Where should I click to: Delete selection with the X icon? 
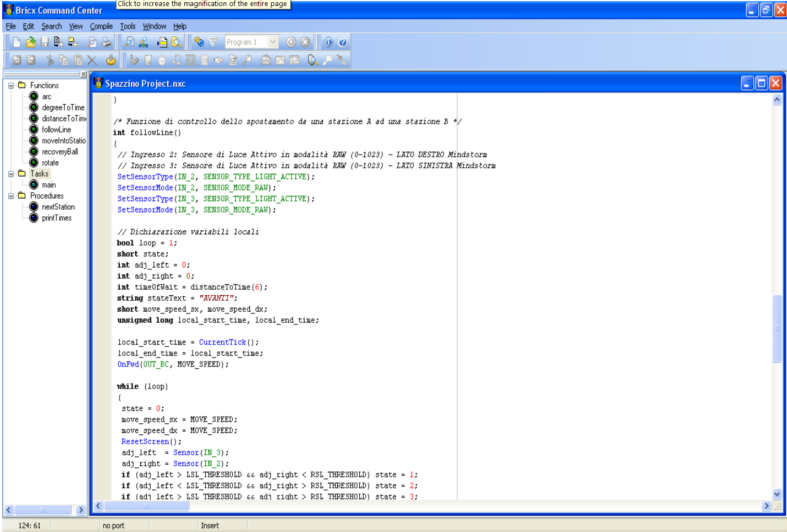[92, 60]
